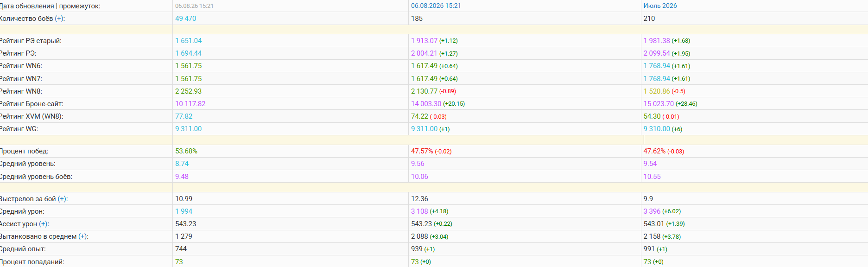Click the Средний уровень: row label
Image resolution: width=868 pixels, height=267 pixels.
pos(28,164)
